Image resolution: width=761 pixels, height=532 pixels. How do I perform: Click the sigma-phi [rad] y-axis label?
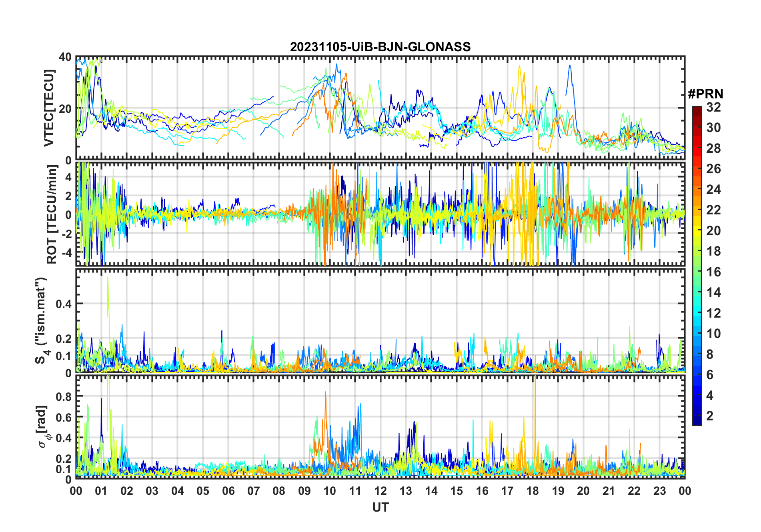pos(43,427)
